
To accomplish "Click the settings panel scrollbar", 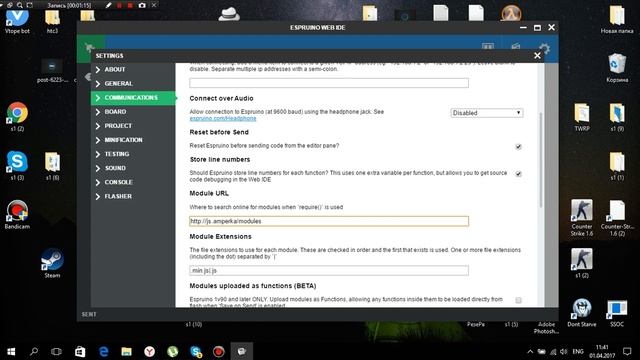I will (541, 159).
